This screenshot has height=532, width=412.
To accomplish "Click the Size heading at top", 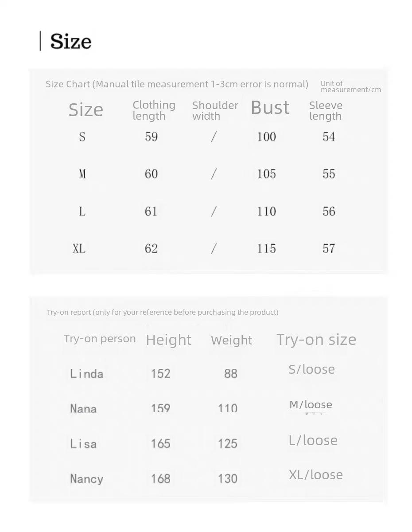I will (70, 41).
